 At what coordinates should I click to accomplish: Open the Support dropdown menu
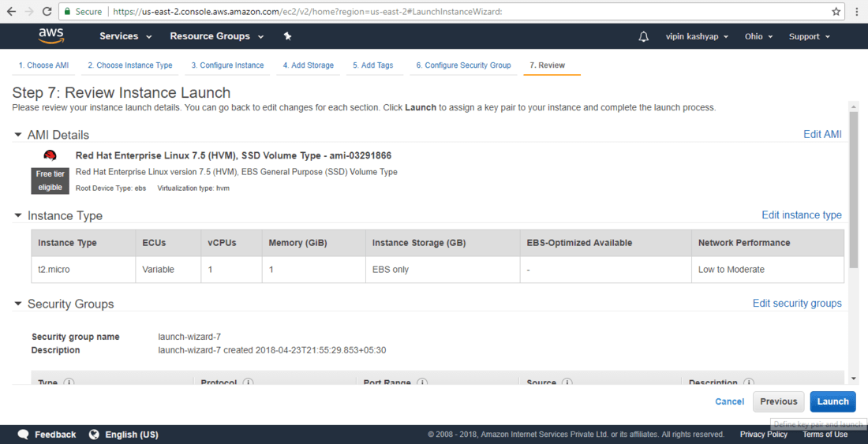coord(810,36)
